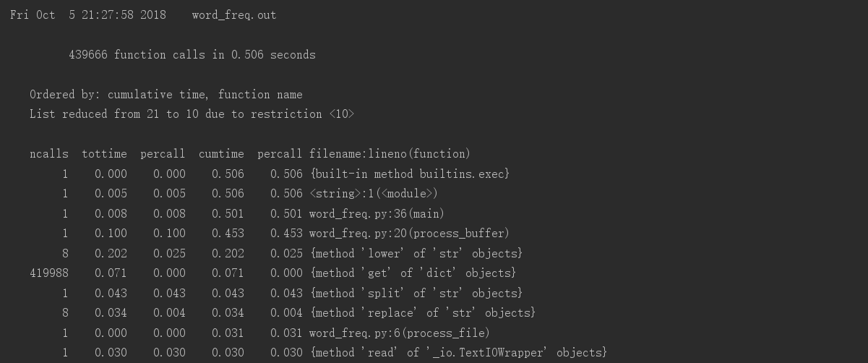Click the builtins.exec row entry
The height and width of the screenshot is (363, 868).
click(x=409, y=174)
